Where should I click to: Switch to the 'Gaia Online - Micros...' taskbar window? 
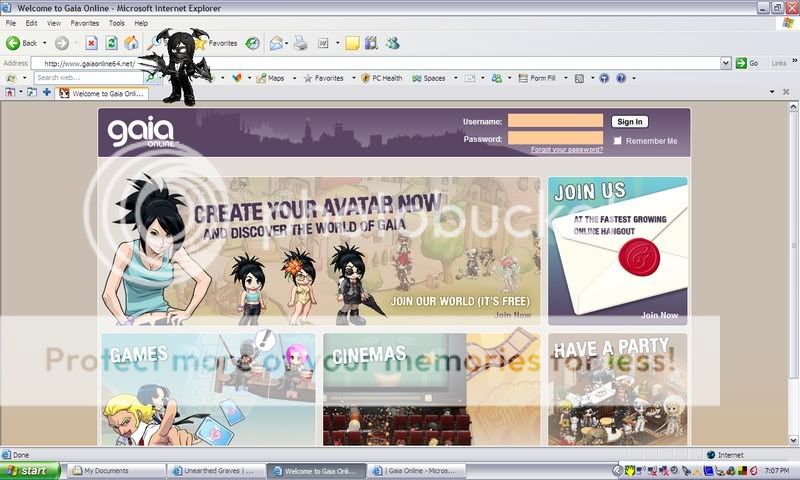(418, 470)
